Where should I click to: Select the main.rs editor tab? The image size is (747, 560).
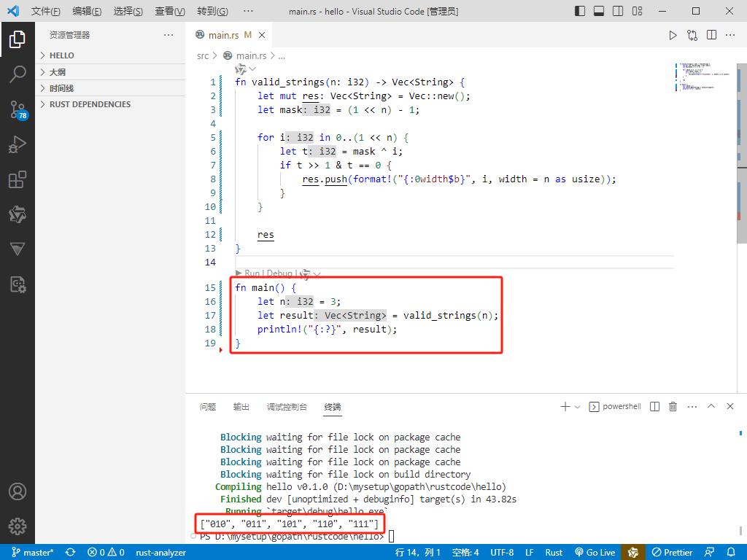[230, 35]
